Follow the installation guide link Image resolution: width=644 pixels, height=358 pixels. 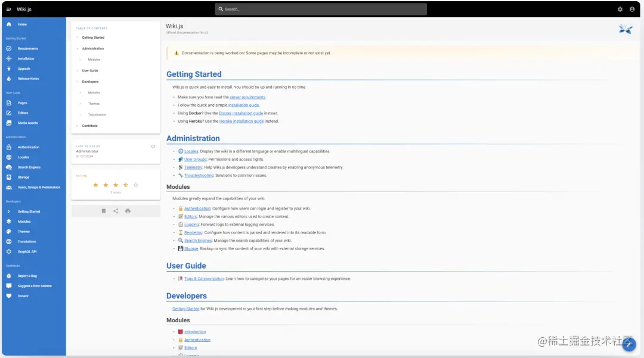[x=243, y=105]
